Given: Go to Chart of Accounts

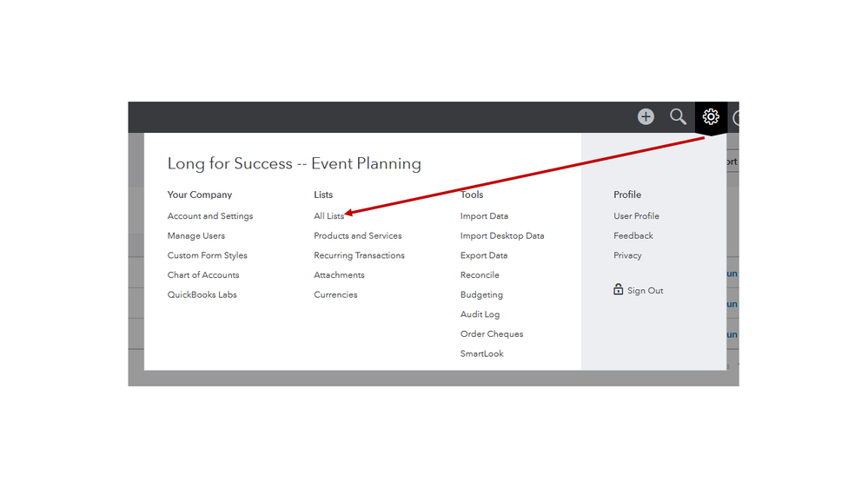Looking at the screenshot, I should tap(203, 275).
